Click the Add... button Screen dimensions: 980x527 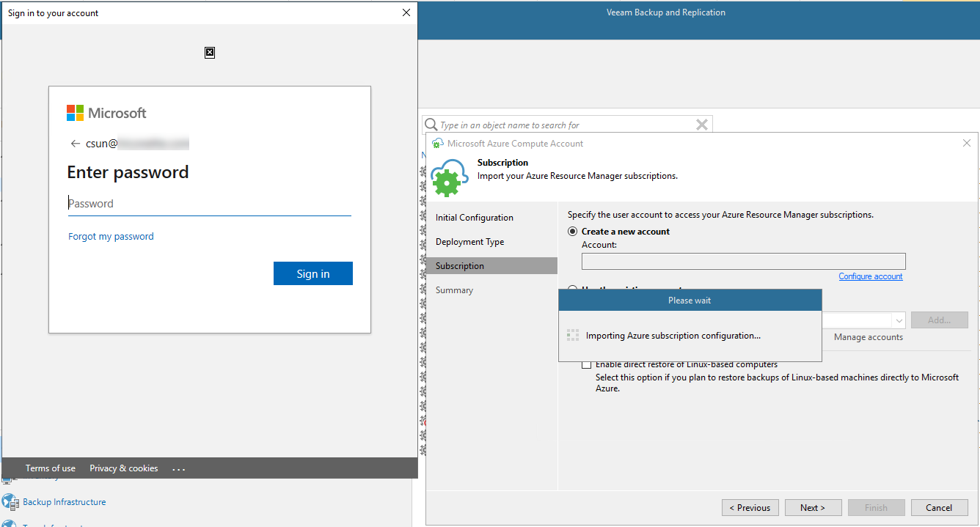940,320
